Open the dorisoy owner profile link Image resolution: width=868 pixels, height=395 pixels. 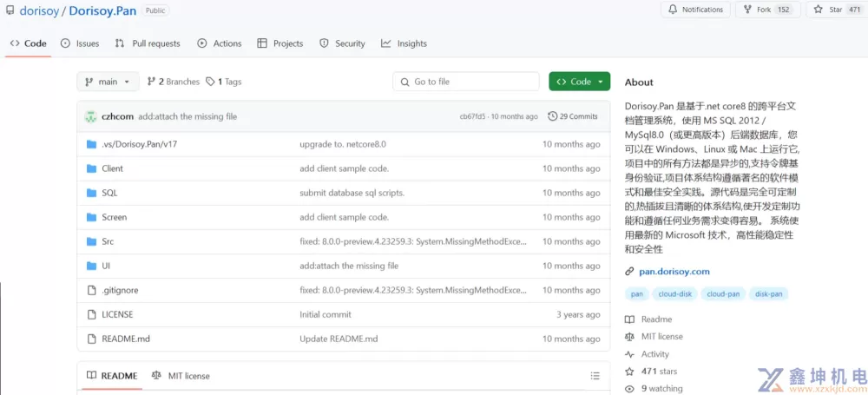pyautogui.click(x=39, y=10)
